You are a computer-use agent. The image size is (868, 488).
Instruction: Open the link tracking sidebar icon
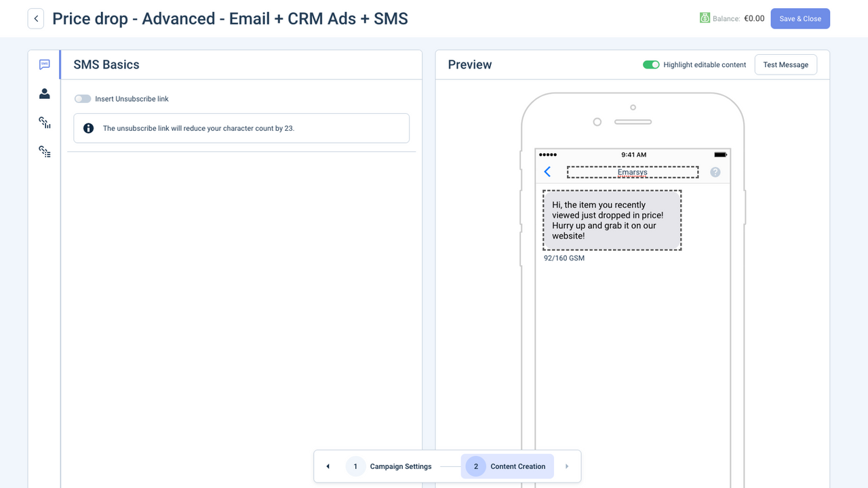pyautogui.click(x=44, y=123)
